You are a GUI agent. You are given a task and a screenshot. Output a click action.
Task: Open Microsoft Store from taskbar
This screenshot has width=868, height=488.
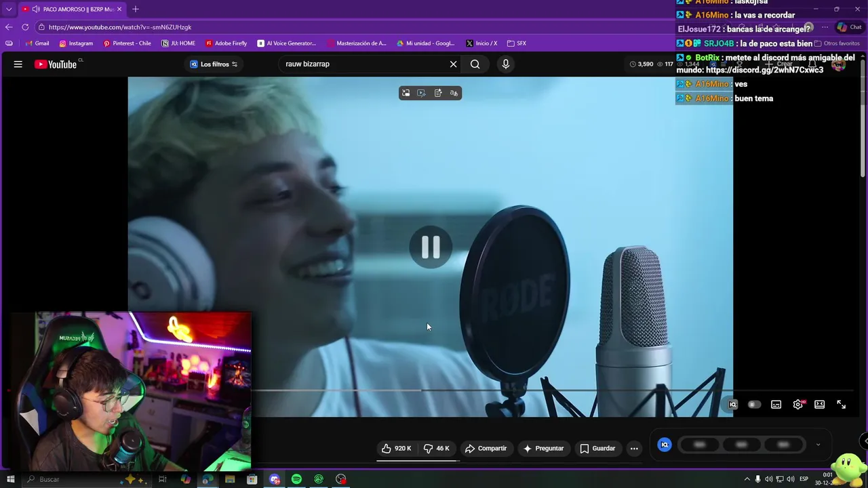pyautogui.click(x=252, y=479)
